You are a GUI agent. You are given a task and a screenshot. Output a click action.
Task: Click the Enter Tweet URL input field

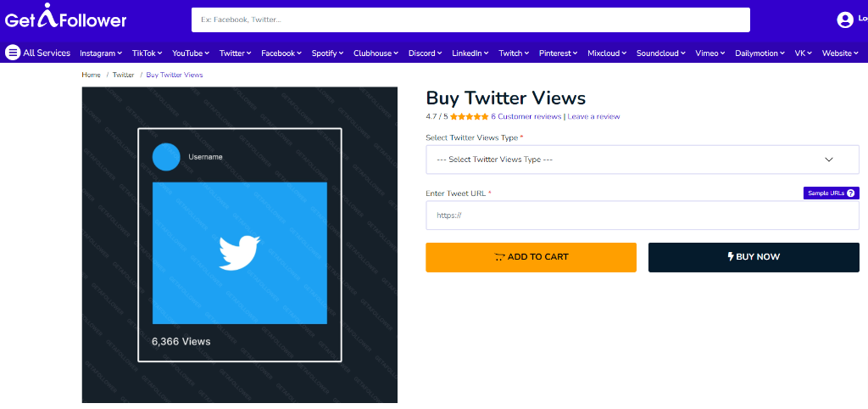(643, 215)
